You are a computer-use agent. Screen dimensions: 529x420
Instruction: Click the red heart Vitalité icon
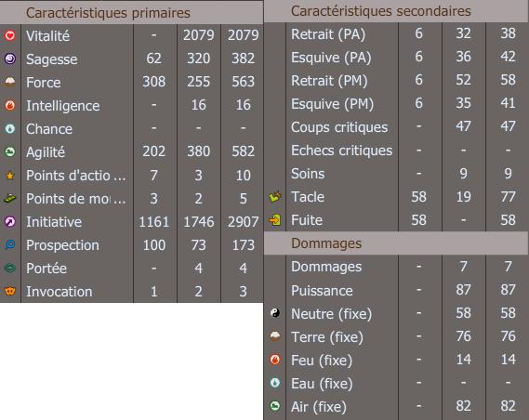tap(10, 35)
